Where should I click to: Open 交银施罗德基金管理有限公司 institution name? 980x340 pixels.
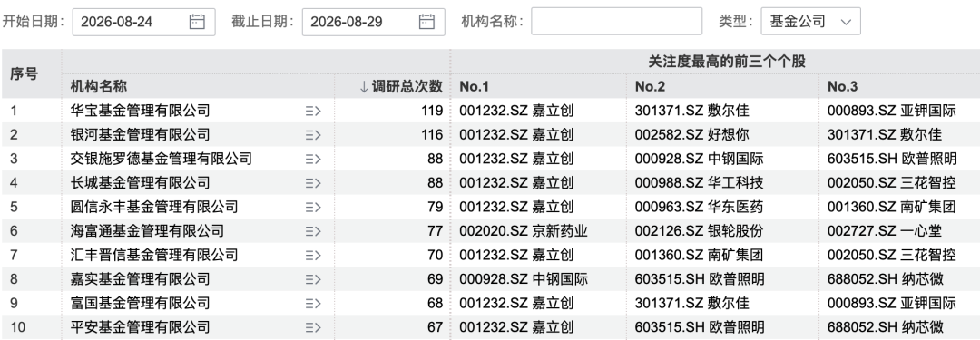click(x=162, y=160)
